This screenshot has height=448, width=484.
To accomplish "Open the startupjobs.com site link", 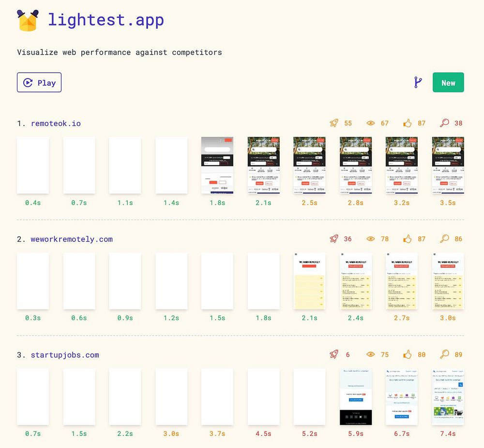I will [x=65, y=355].
